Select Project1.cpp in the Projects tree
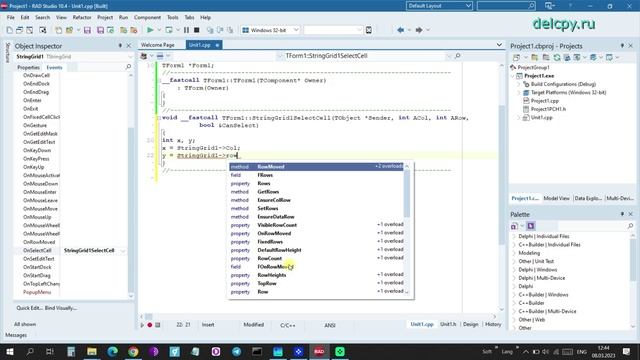Screen dimensions: 640x360 pyautogui.click(x=544, y=101)
